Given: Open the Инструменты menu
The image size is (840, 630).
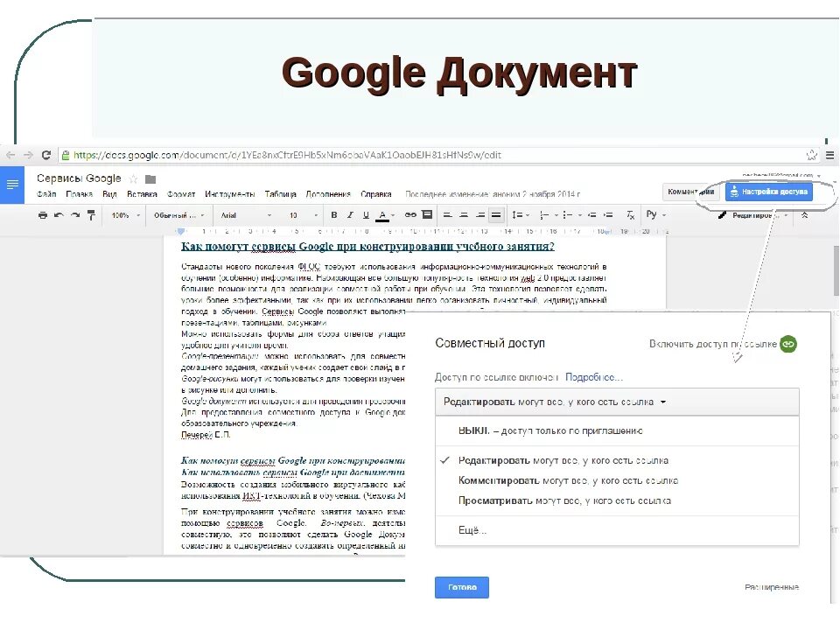Looking at the screenshot, I should click(230, 194).
